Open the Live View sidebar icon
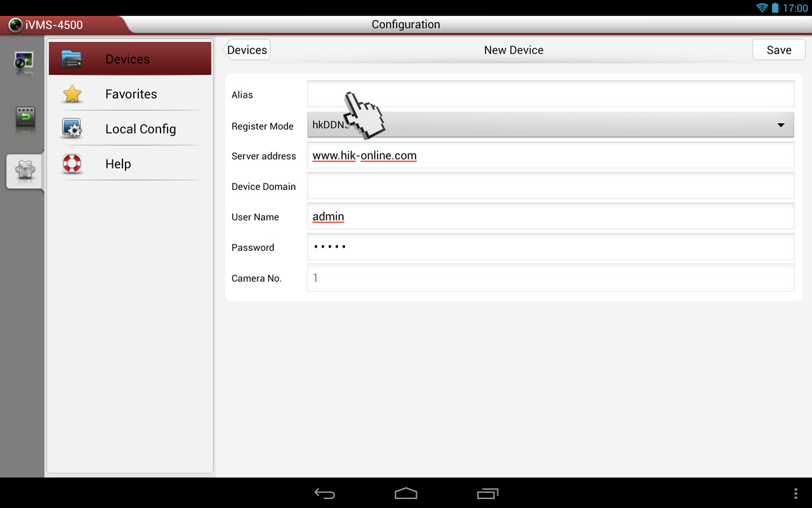Viewport: 812px width, 508px height. [24, 62]
